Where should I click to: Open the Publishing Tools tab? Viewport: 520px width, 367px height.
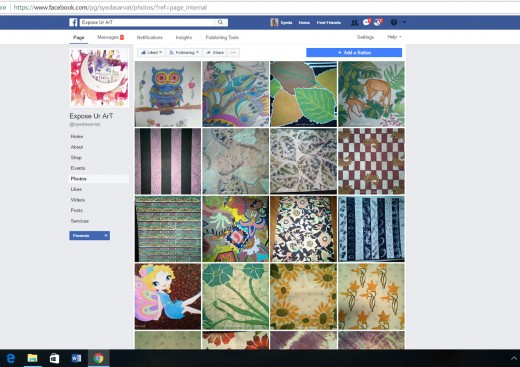222,37
